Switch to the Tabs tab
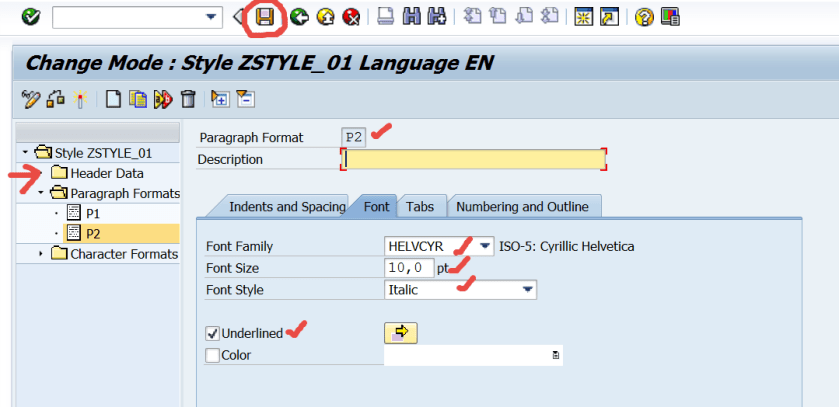The width and height of the screenshot is (839, 407). pyautogui.click(x=420, y=206)
